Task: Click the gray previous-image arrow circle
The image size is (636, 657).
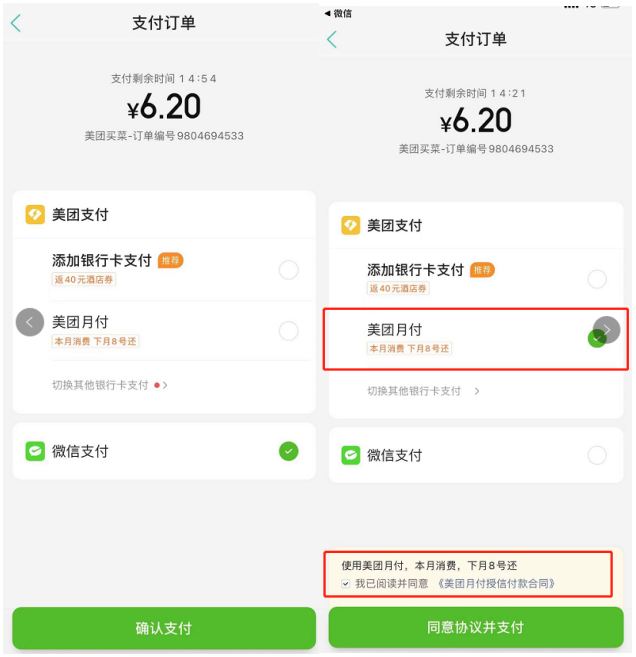Action: coord(30,322)
